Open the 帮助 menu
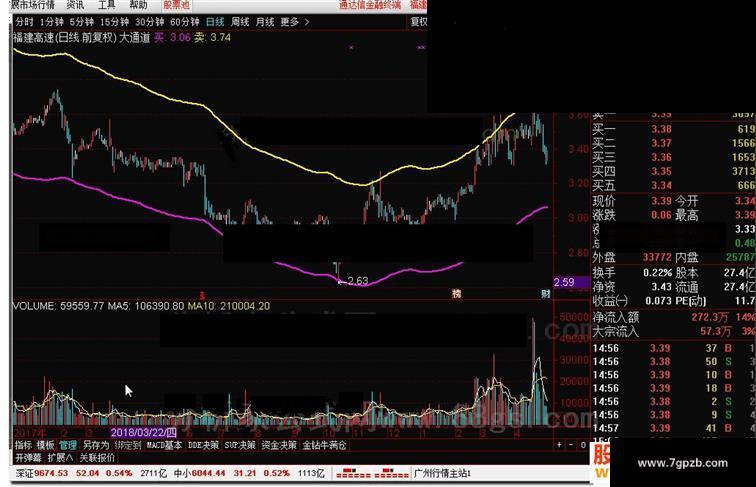Viewport: 756px width, 487px height. (x=138, y=5)
